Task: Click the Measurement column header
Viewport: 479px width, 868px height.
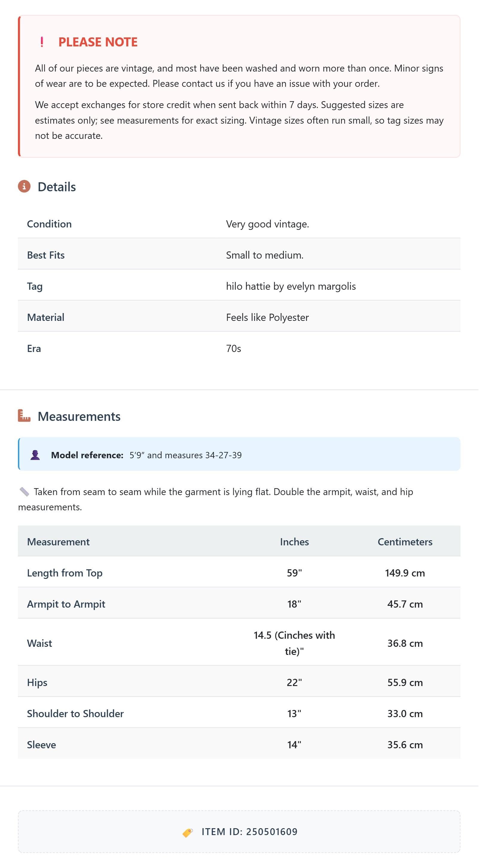Action: (58, 542)
